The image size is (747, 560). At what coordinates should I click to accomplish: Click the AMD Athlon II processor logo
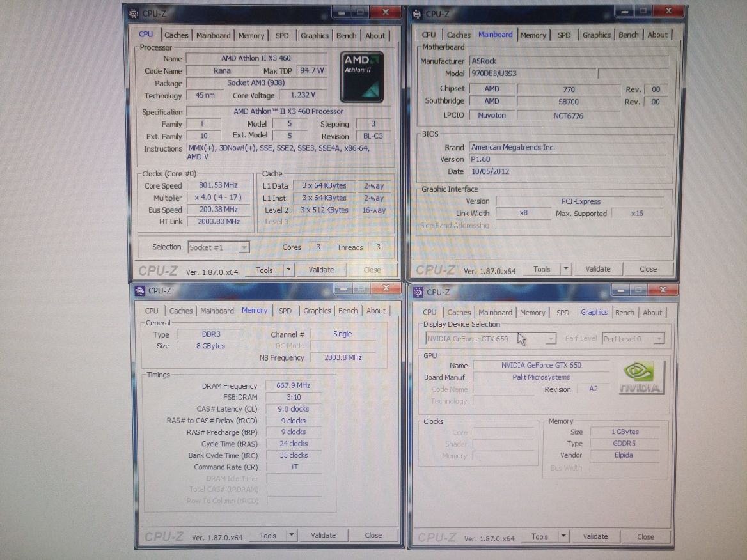point(361,77)
